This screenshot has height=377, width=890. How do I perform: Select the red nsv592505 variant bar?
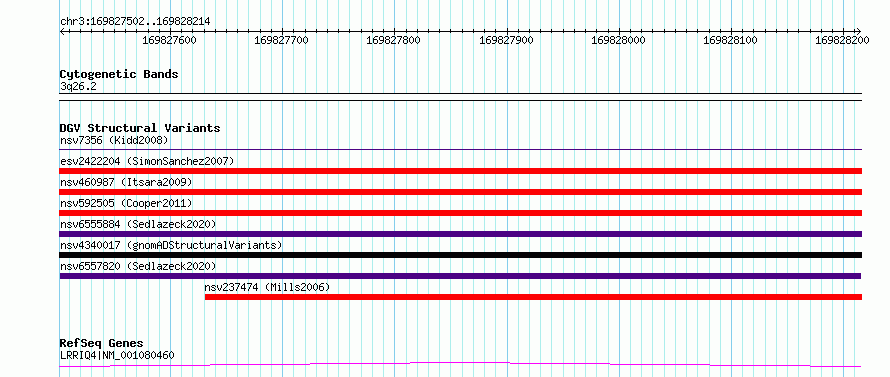[x=461, y=213]
